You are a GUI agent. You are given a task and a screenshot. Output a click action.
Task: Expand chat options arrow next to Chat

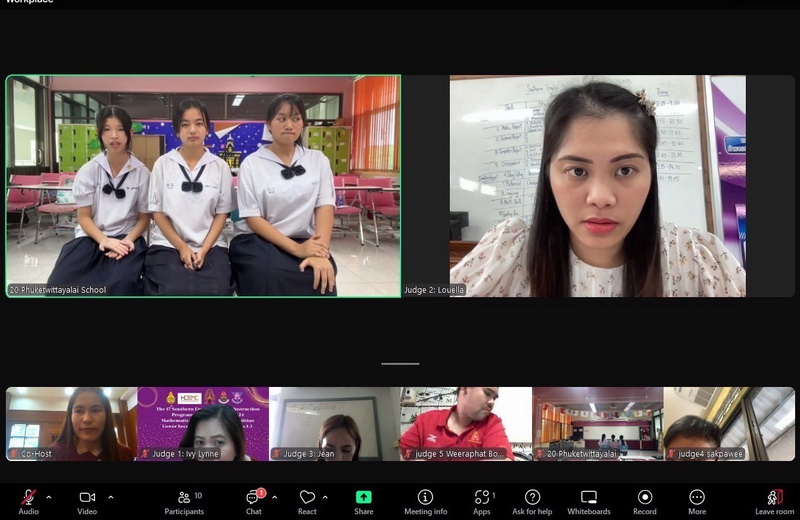pos(274,497)
